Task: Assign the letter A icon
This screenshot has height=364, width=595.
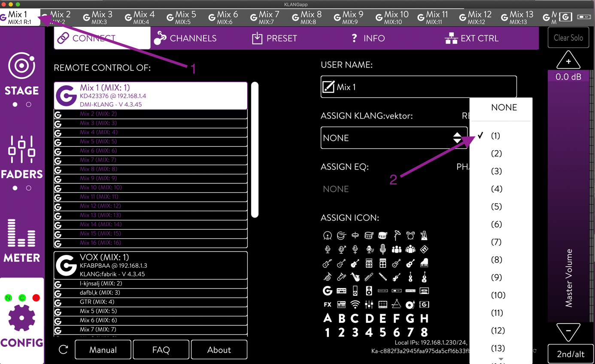Action: tap(328, 318)
